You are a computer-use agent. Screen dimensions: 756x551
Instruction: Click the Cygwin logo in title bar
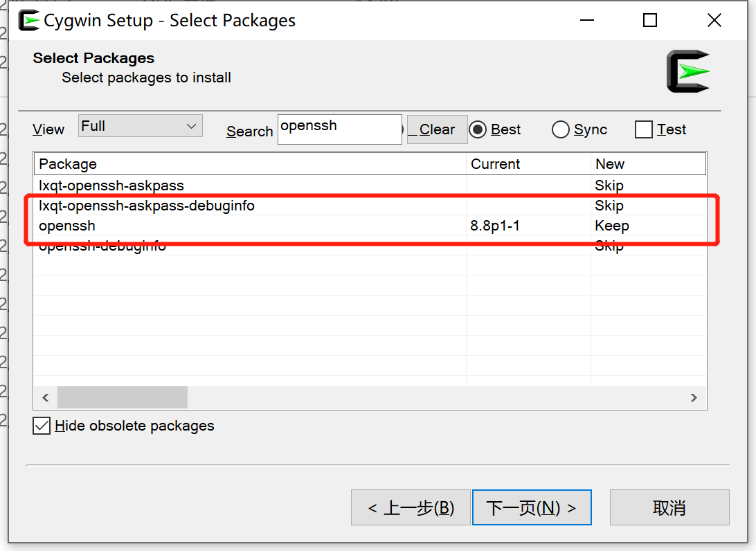28,21
